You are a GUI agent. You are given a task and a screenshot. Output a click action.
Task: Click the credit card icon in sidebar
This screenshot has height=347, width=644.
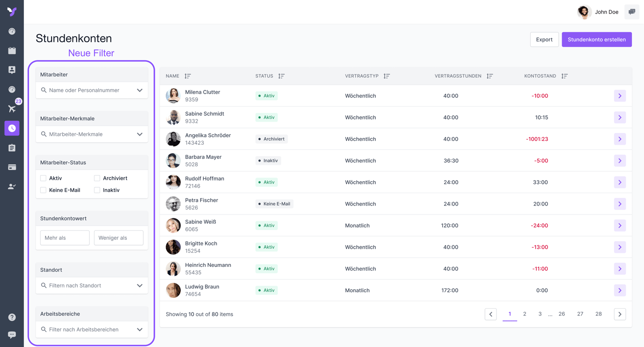point(12,167)
